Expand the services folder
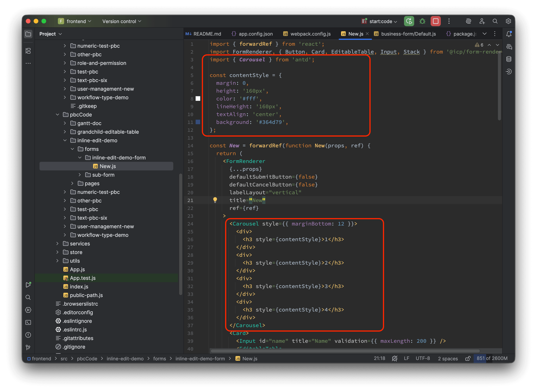 57,244
